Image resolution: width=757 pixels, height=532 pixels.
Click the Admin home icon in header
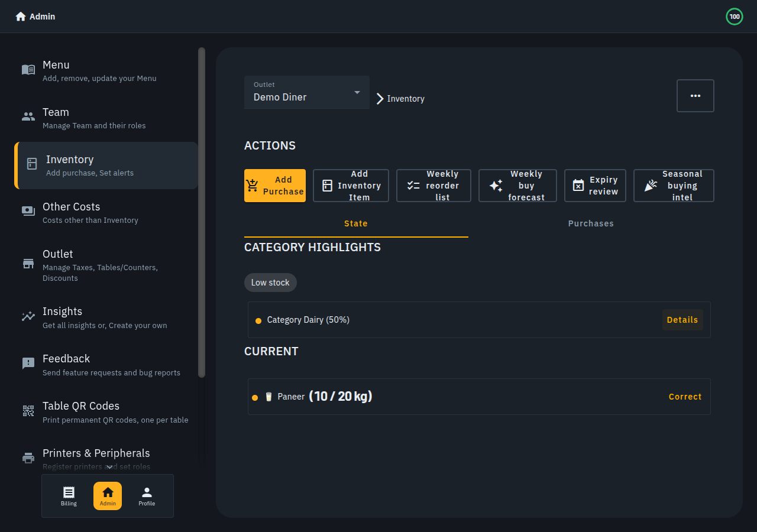(x=21, y=17)
